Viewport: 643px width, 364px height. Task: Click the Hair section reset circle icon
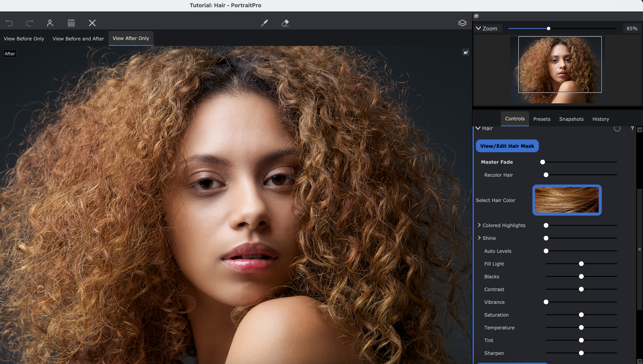tap(617, 128)
